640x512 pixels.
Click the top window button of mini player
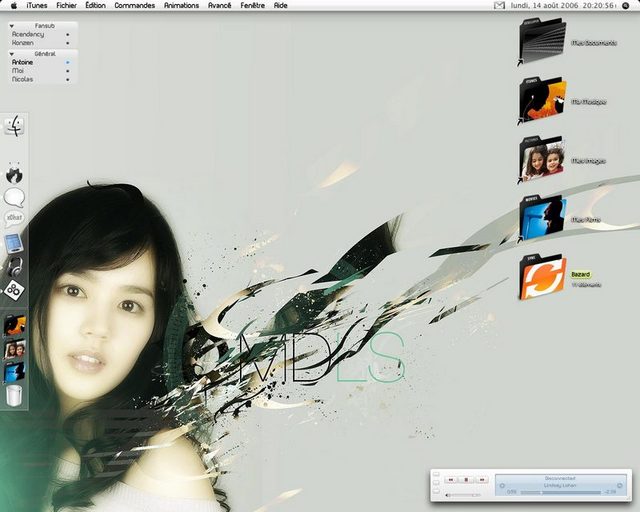(x=436, y=474)
